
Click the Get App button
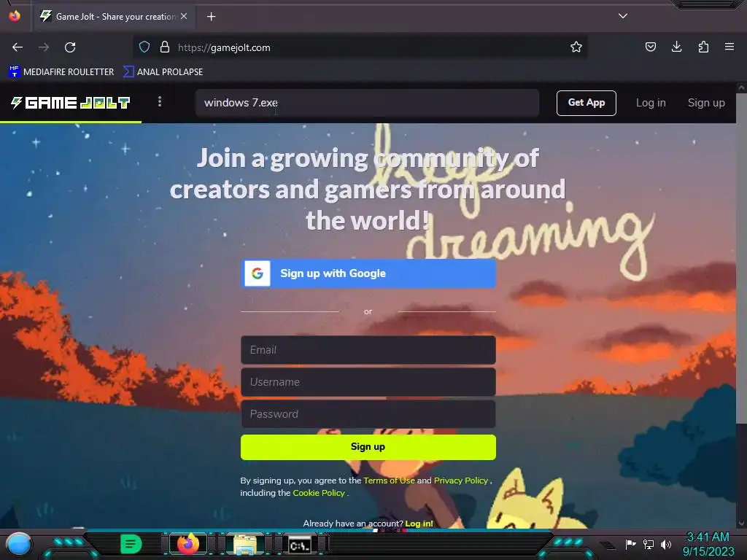tap(586, 103)
